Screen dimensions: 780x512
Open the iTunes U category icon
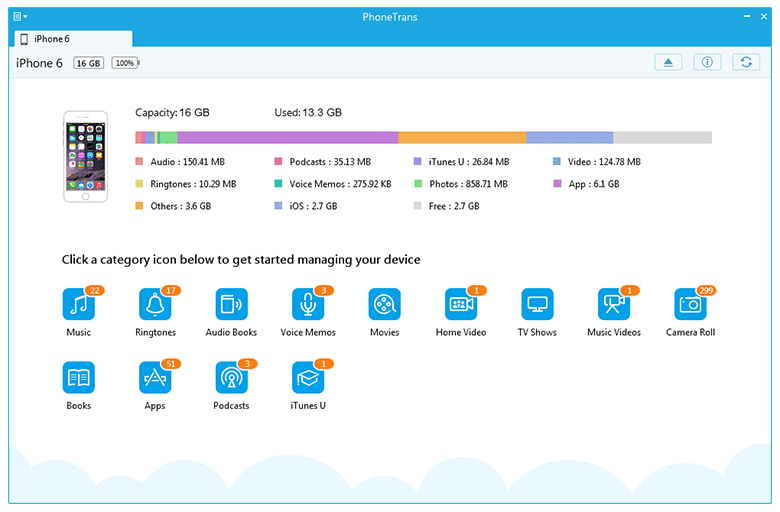[308, 378]
